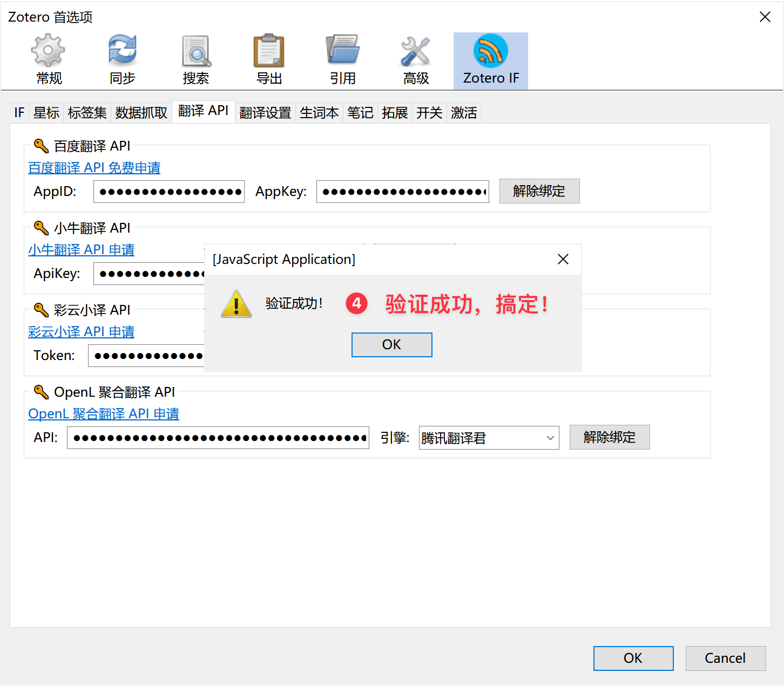This screenshot has width=784, height=686.
Task: Click the AppKey: label
Action: coord(281,192)
